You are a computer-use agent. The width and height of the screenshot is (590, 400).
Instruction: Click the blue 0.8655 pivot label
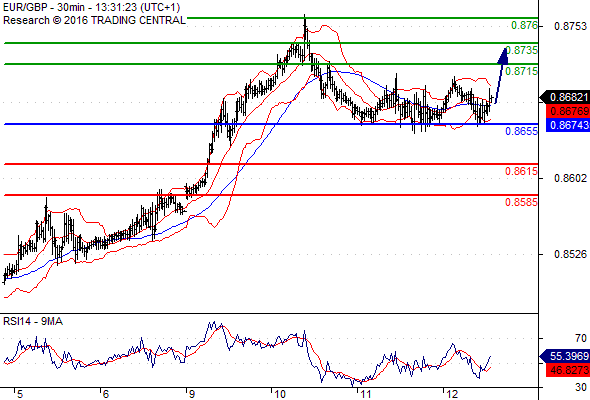(522, 131)
